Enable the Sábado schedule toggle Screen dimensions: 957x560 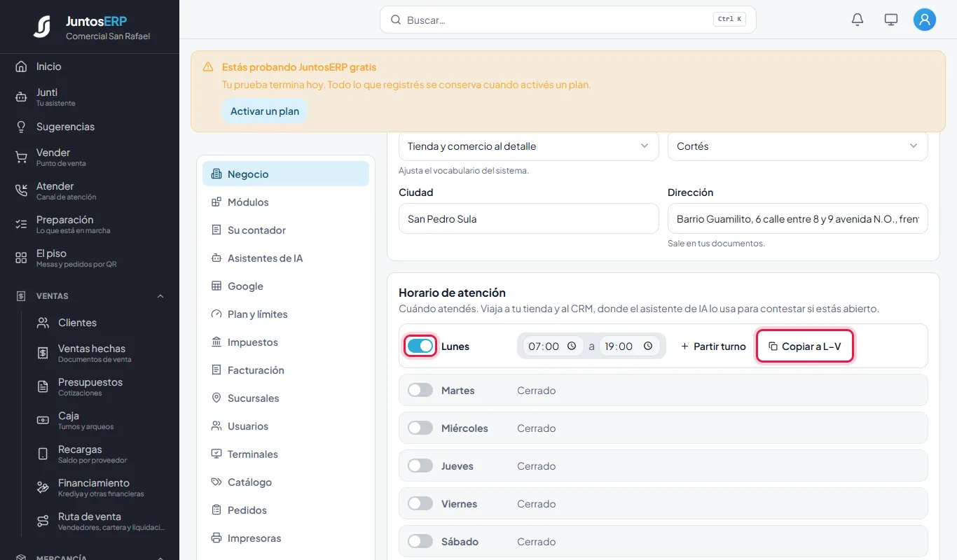420,541
